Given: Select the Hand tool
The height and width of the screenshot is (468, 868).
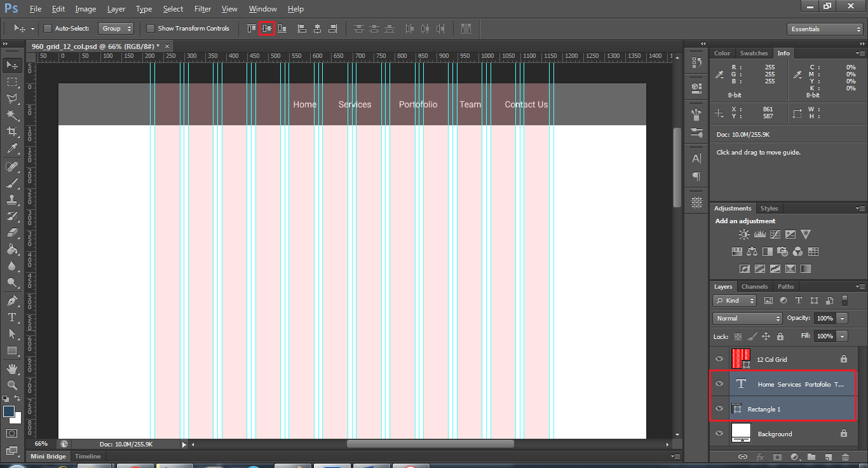Looking at the screenshot, I should click(x=12, y=369).
